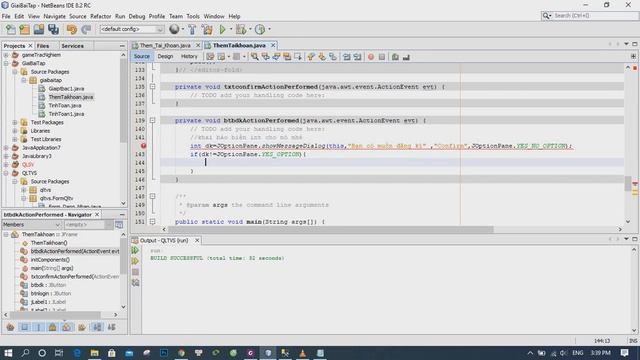
Task: Click the Save All toolbar icon
Action: point(53,29)
